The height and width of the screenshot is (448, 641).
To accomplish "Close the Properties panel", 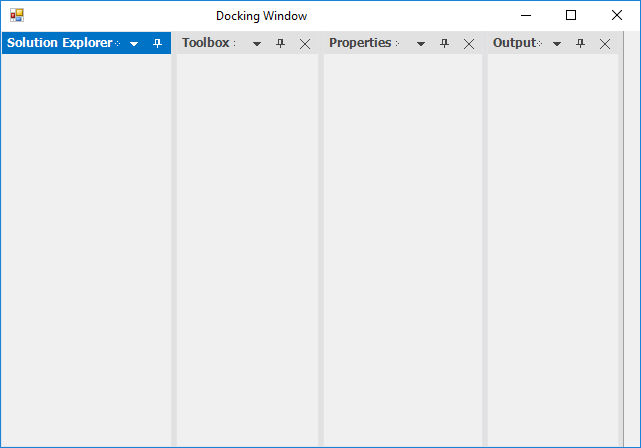I will tap(469, 44).
